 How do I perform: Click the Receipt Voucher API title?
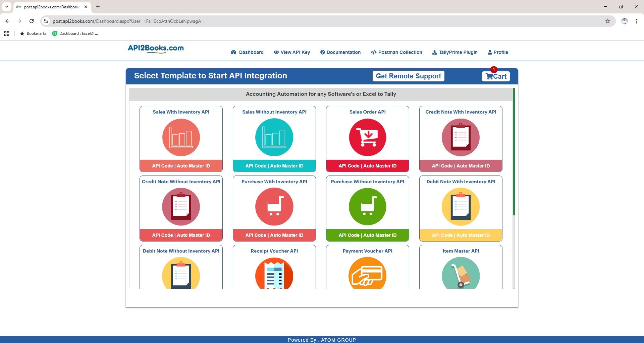(274, 251)
